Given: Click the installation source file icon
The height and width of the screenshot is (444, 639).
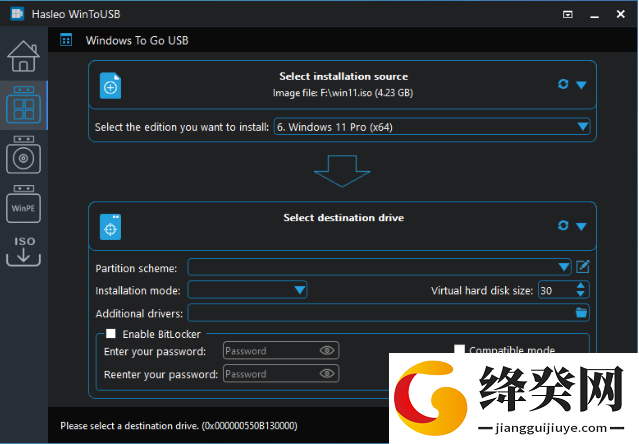Looking at the screenshot, I should (110, 86).
